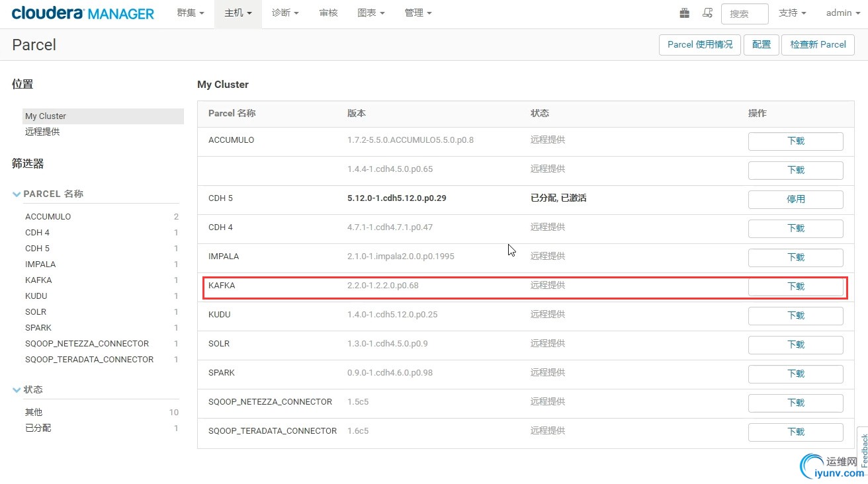The height and width of the screenshot is (484, 868).
Task: Open the 诊断 dropdown menu
Action: coord(285,13)
